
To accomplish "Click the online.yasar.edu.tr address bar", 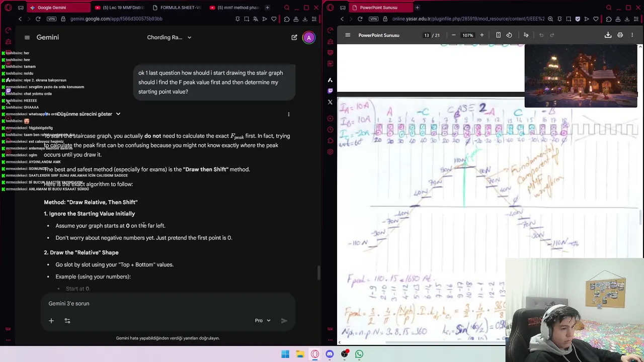I will click(x=468, y=19).
